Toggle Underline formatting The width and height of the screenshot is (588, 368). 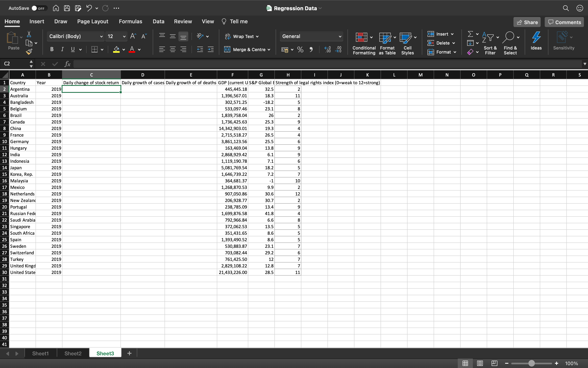[73, 49]
